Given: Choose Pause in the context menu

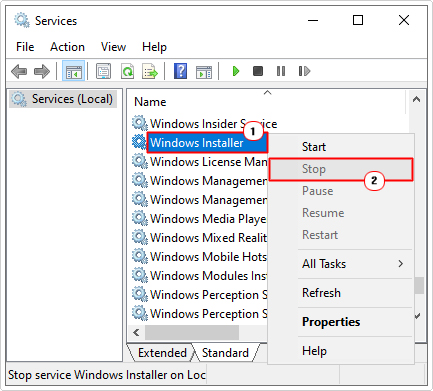Looking at the screenshot, I should click(341, 191).
